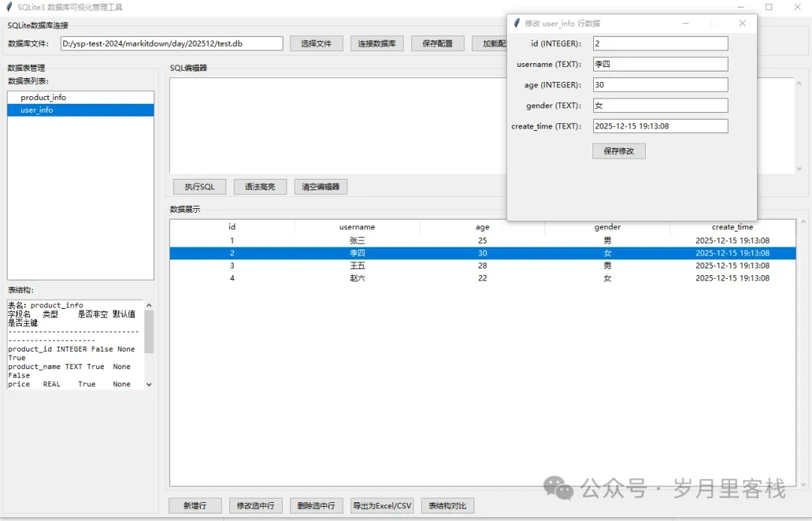The image size is (812, 521).
Task: Maximize the main SQLite3 window
Action: point(769,7)
